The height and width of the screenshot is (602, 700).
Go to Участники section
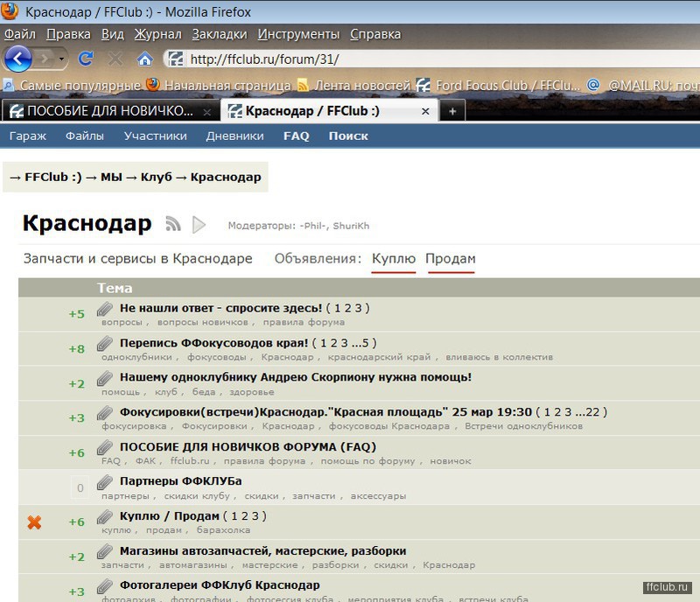[x=156, y=136]
